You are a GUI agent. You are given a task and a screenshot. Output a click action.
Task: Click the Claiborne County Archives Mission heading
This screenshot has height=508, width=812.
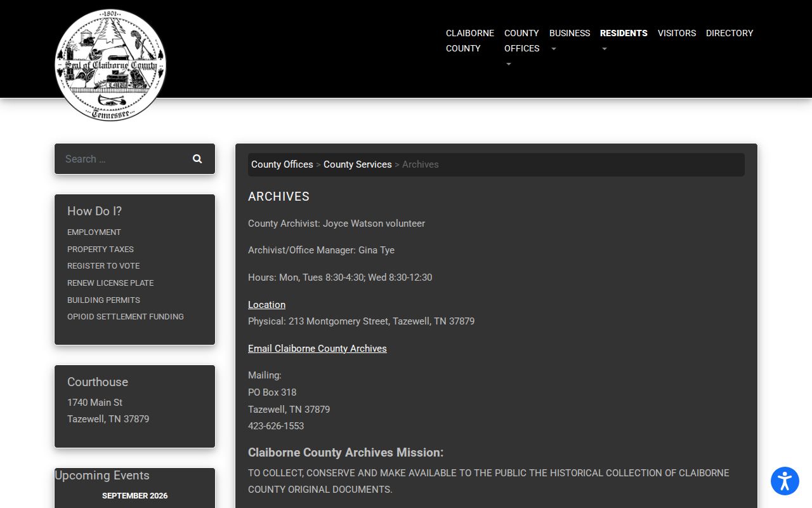(346, 453)
